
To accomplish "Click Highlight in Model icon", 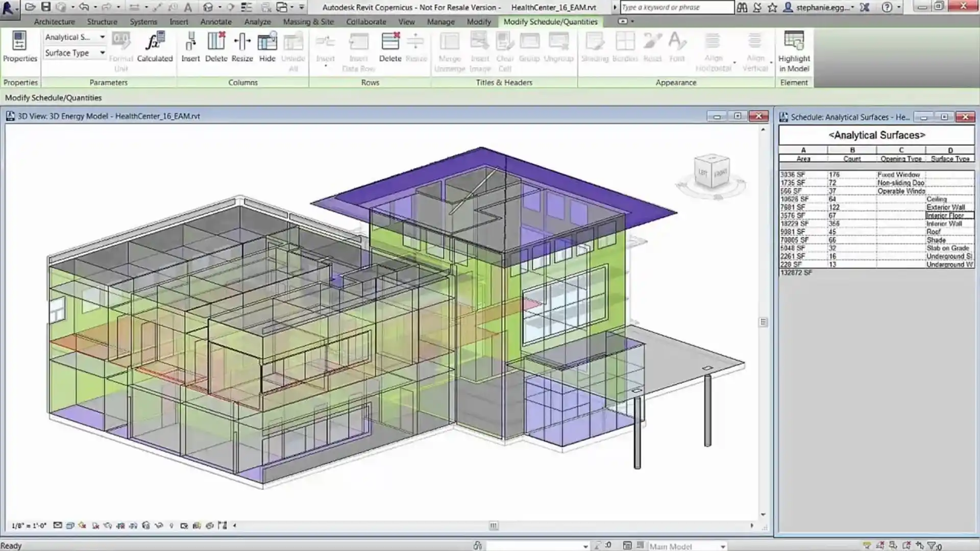I will point(794,52).
